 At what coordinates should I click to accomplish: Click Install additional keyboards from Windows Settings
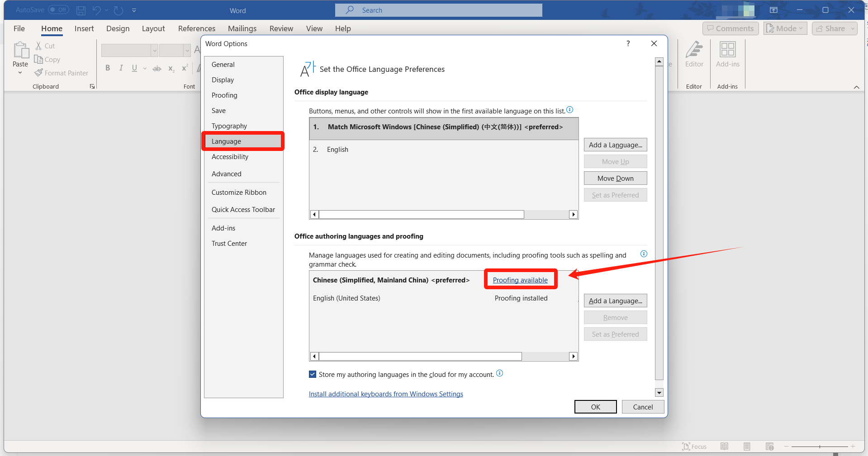coord(386,394)
